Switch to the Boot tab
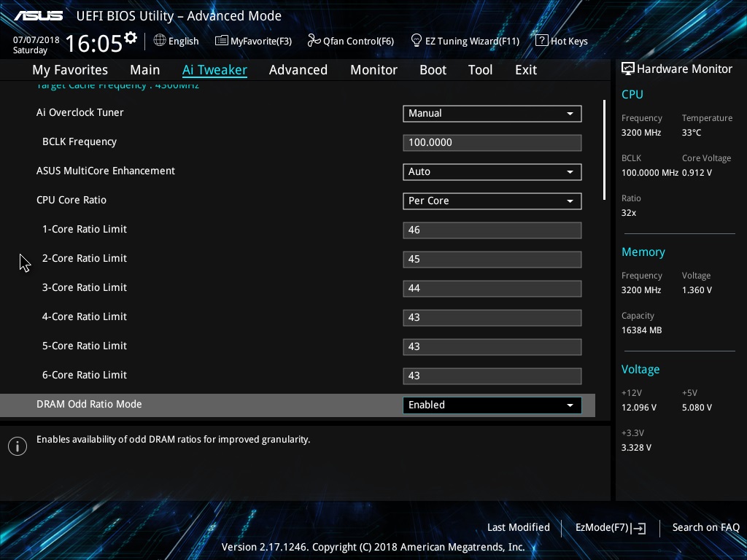747x560 pixels. (x=433, y=70)
